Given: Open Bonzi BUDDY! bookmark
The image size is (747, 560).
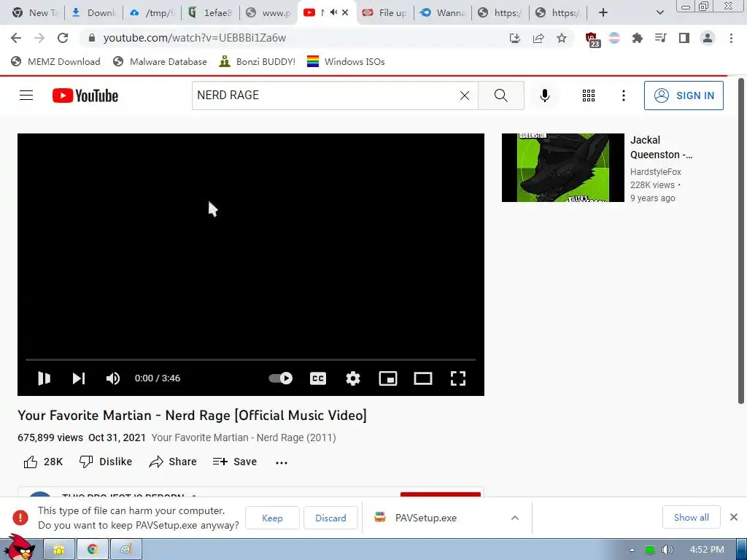Looking at the screenshot, I should [258, 61].
